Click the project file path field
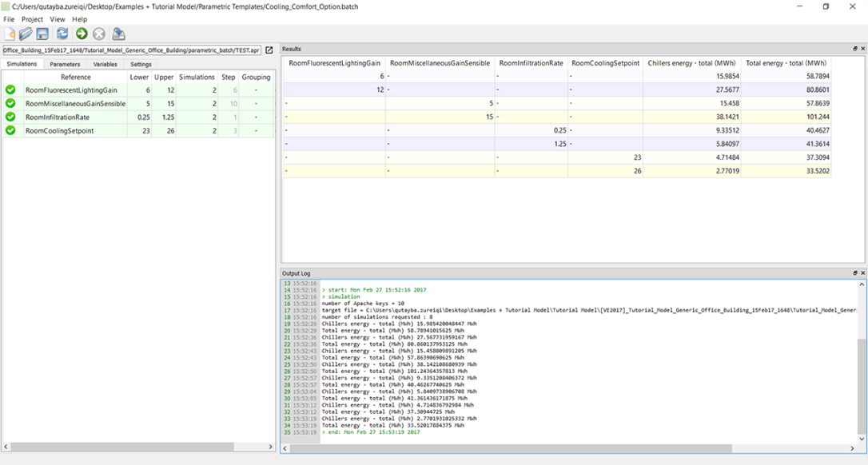 [131, 50]
